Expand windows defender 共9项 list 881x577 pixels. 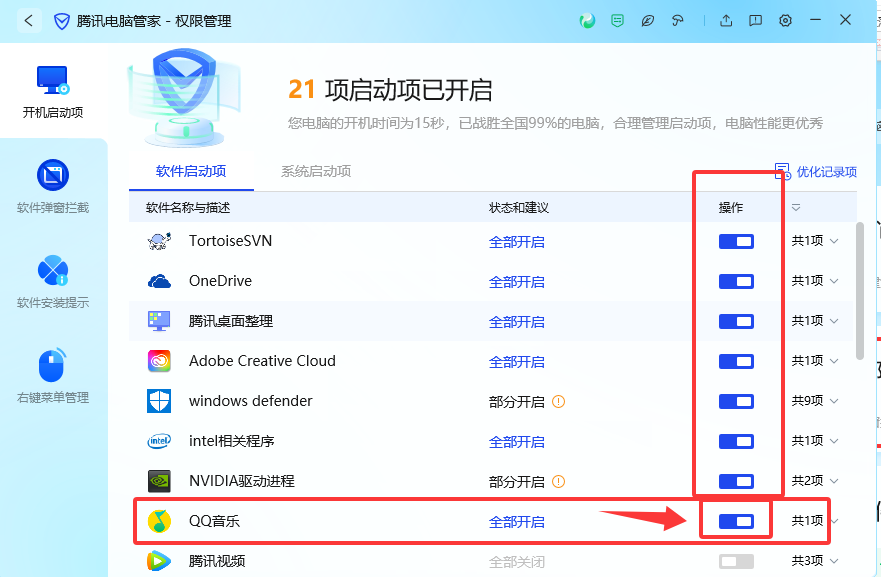click(815, 401)
